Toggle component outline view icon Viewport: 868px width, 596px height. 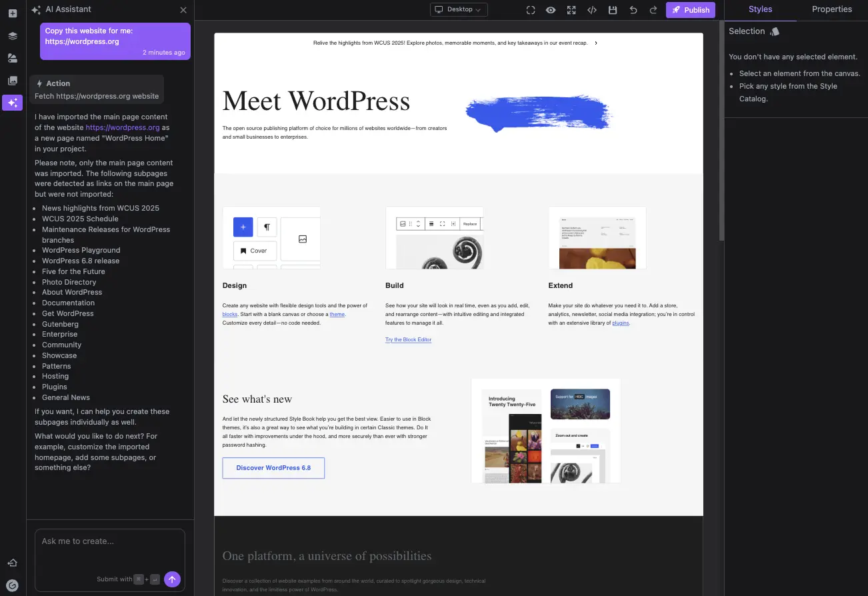click(531, 10)
